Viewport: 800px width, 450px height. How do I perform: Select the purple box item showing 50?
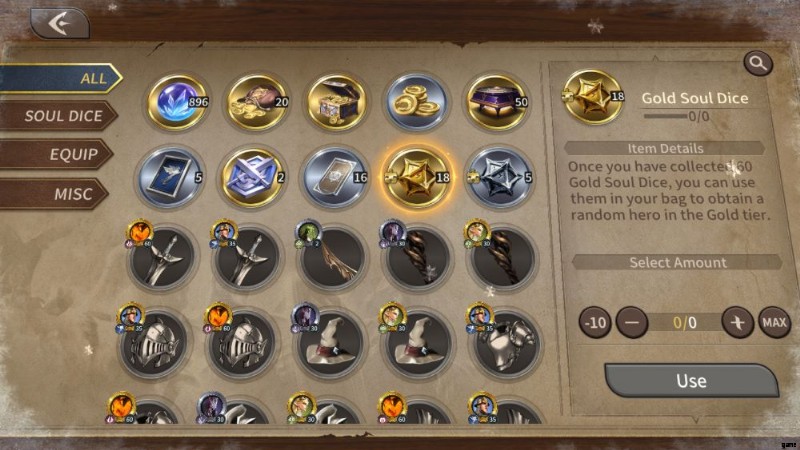point(496,102)
